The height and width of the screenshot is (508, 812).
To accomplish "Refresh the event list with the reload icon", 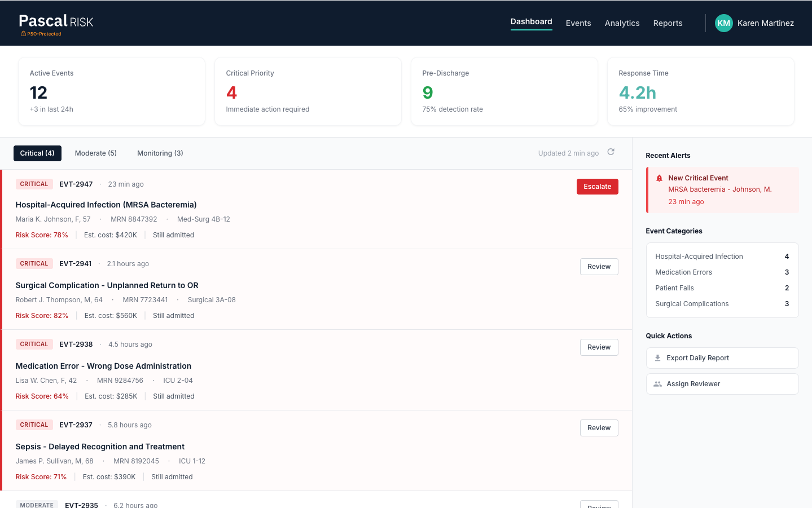I will [x=611, y=152].
